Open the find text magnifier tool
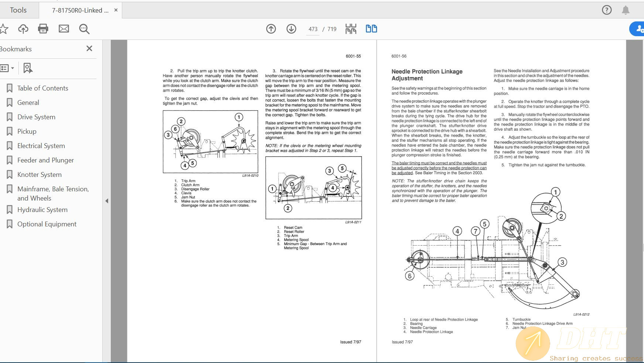Screen dimensions: 644x363 84,29
